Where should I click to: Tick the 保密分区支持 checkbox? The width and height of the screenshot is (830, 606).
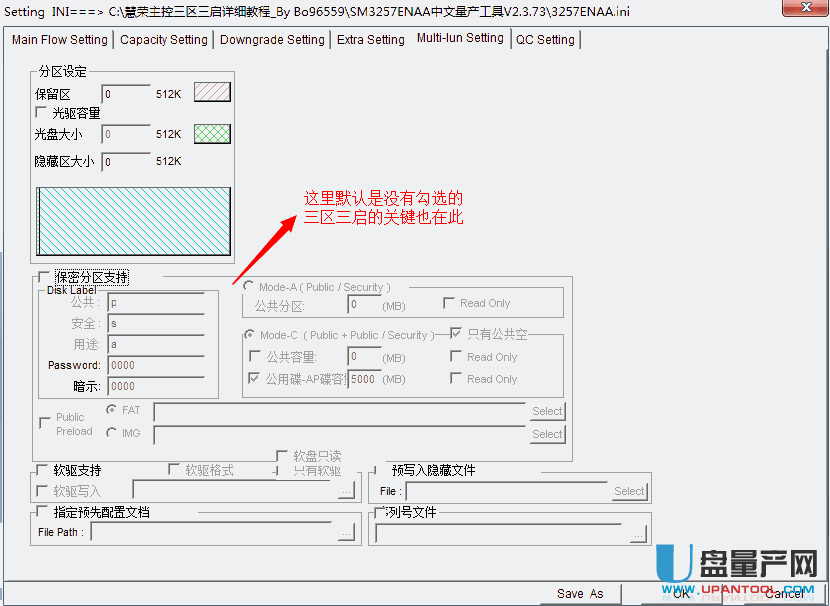tap(42, 277)
